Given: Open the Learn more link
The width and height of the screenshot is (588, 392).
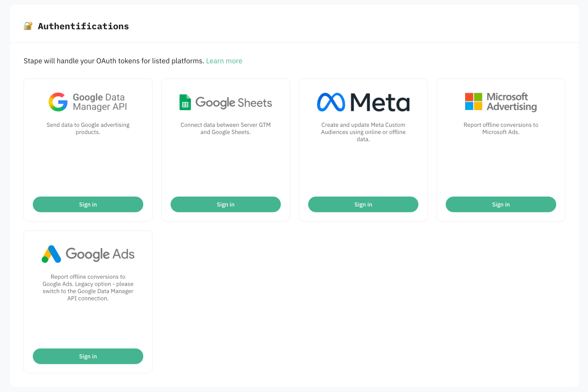Looking at the screenshot, I should pyautogui.click(x=224, y=61).
